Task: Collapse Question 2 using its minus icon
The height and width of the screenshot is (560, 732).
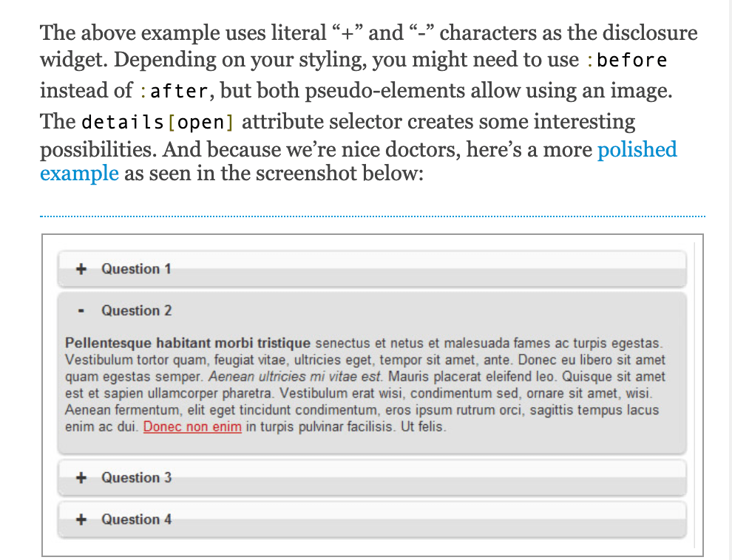Action: (x=81, y=310)
